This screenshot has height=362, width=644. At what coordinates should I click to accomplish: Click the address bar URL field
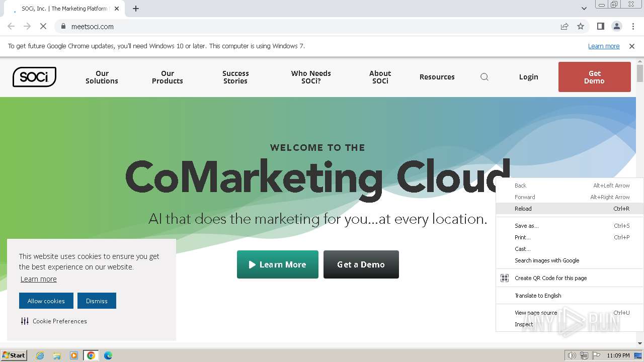click(302, 27)
